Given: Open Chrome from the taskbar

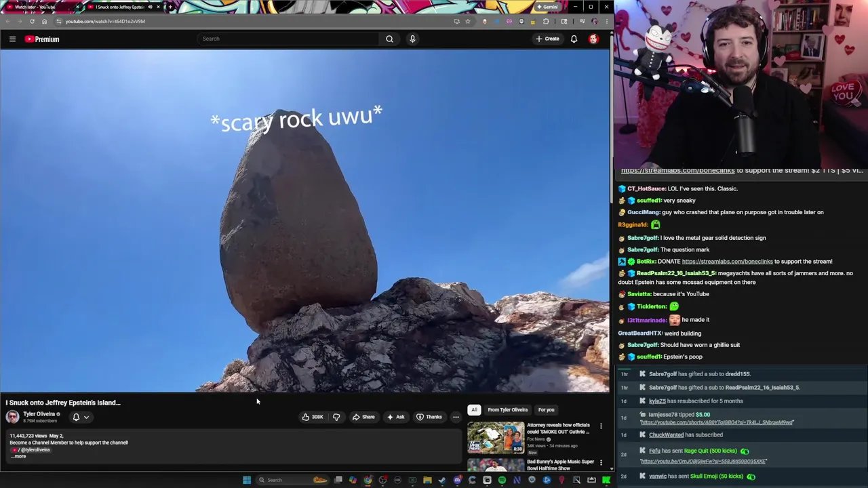Looking at the screenshot, I should tap(368, 480).
